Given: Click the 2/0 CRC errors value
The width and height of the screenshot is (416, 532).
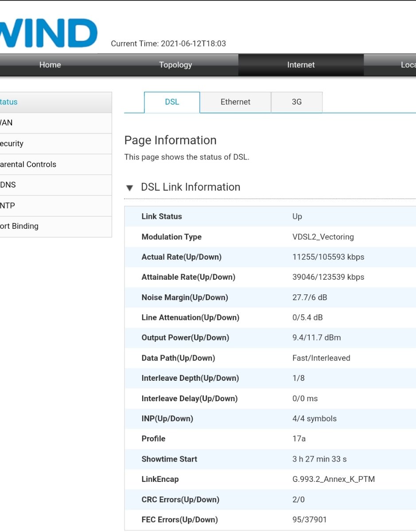Looking at the screenshot, I should click(299, 500).
